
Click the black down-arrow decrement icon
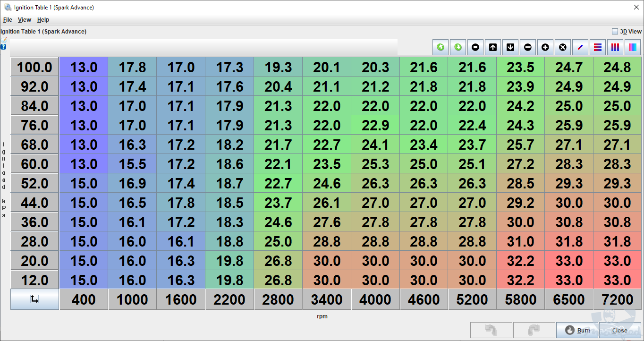tap(510, 47)
